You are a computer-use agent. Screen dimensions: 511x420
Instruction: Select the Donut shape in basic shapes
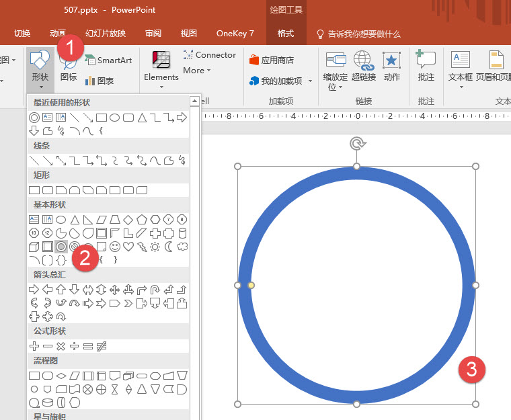(x=61, y=247)
